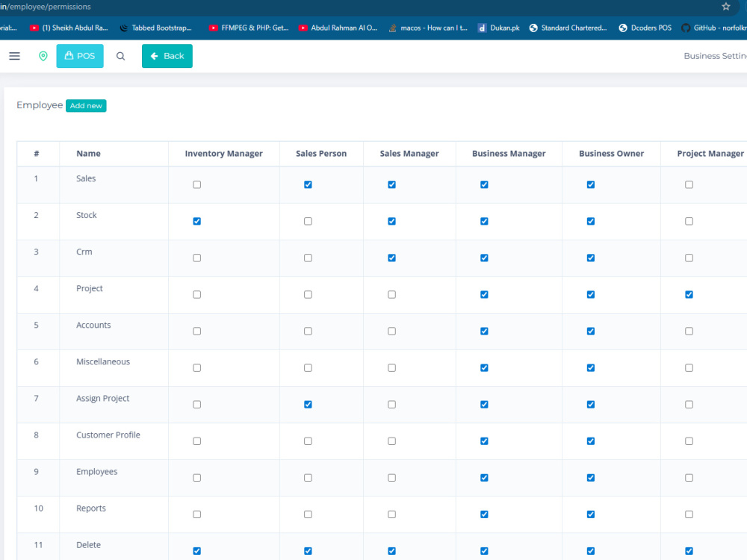Open the hamburger sidebar menu
747x560 pixels.
click(x=14, y=56)
